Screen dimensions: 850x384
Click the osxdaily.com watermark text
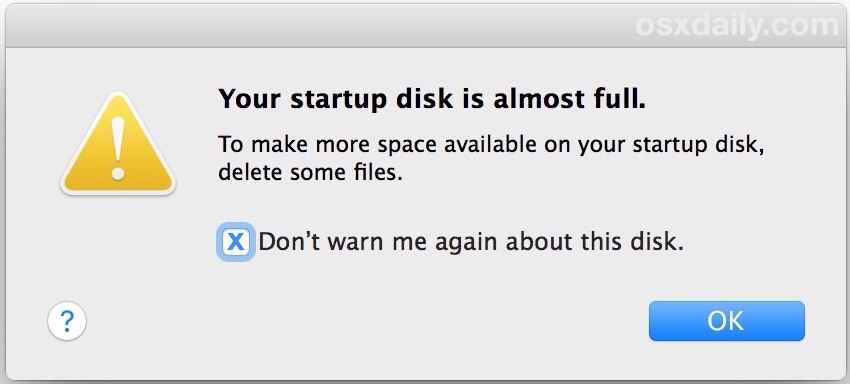point(737,25)
